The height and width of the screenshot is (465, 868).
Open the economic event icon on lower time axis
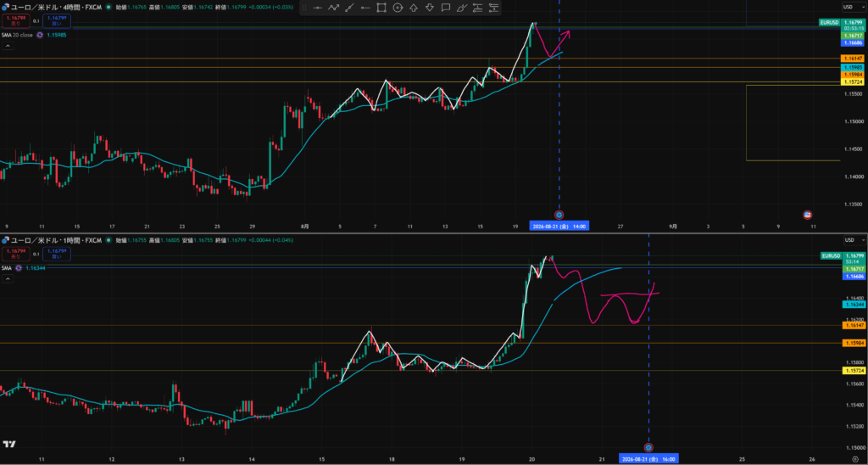(x=648, y=447)
